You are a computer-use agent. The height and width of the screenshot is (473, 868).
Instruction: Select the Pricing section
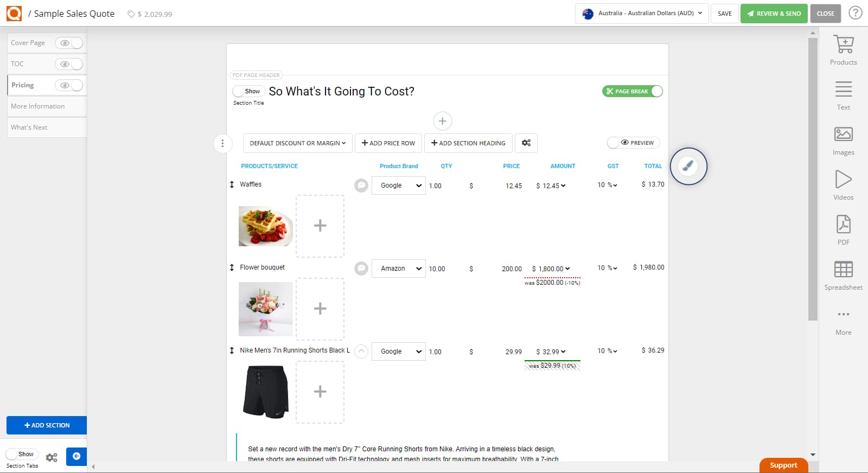click(x=23, y=85)
